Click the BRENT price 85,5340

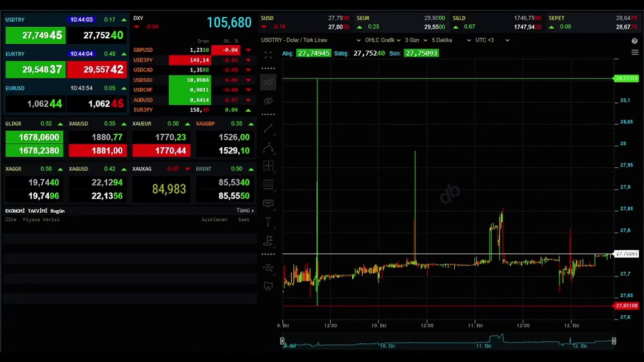click(x=225, y=183)
